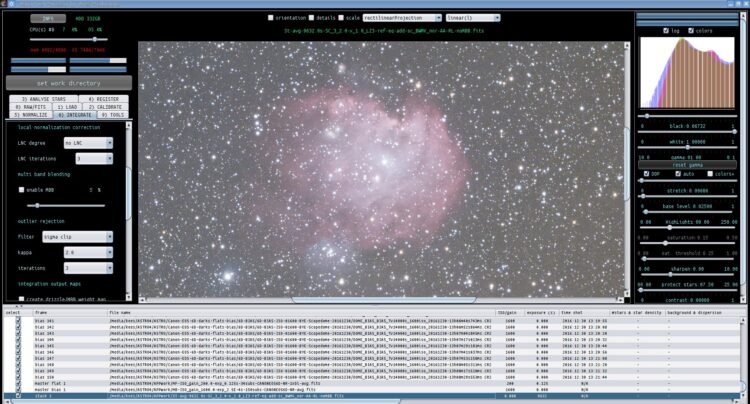Toggle create drizzle/MBB weight map checkbox
The width and height of the screenshot is (750, 404).
pos(21,299)
